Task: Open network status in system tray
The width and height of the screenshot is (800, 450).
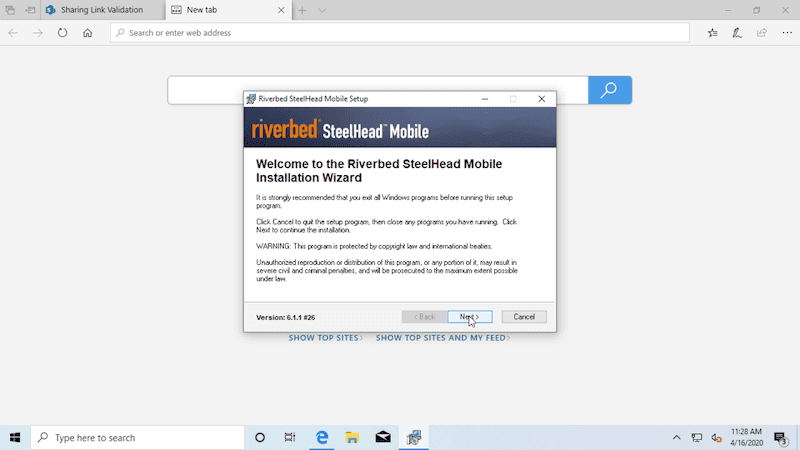Action: [x=696, y=437]
